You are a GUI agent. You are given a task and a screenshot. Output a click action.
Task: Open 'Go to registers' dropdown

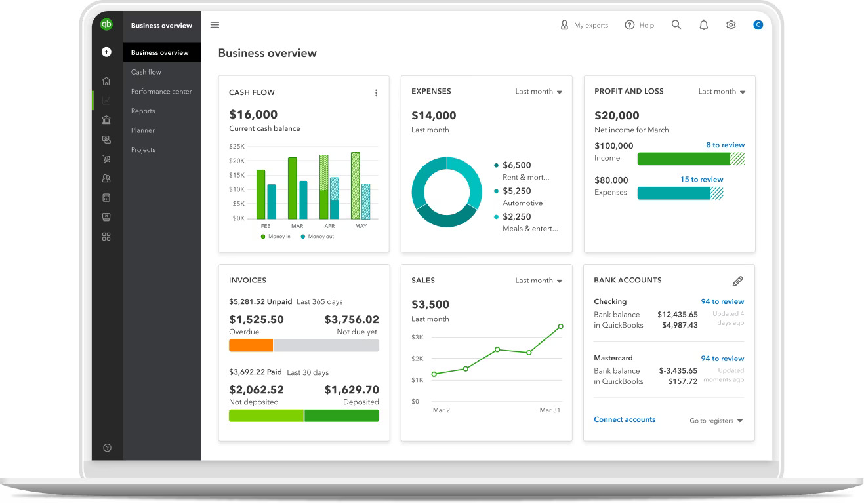(716, 421)
